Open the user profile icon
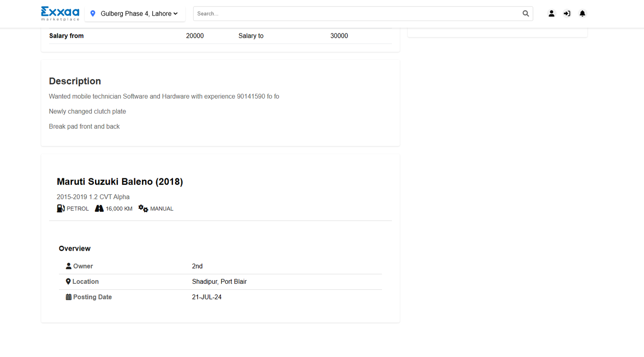Screen dimensions: 644x357 (x=551, y=14)
